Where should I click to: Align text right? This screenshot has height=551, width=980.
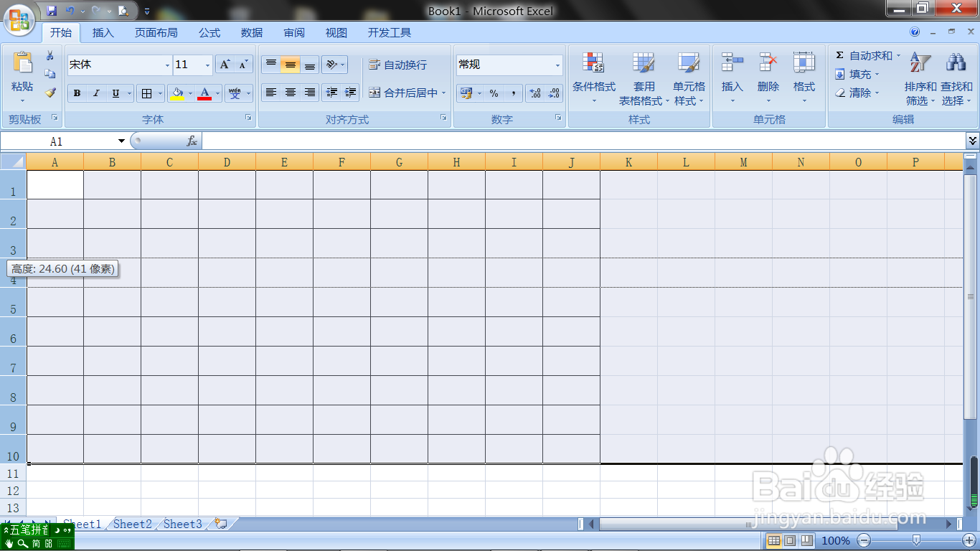pyautogui.click(x=309, y=93)
